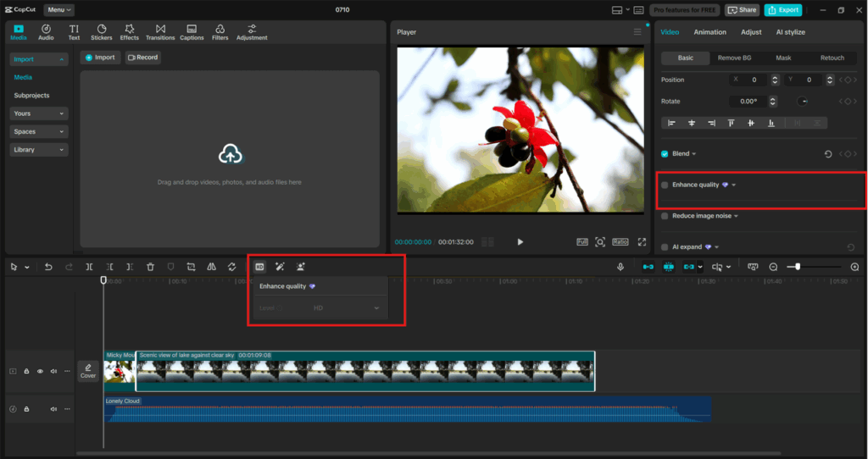
Task: Click Pro features for FREE
Action: tap(684, 10)
